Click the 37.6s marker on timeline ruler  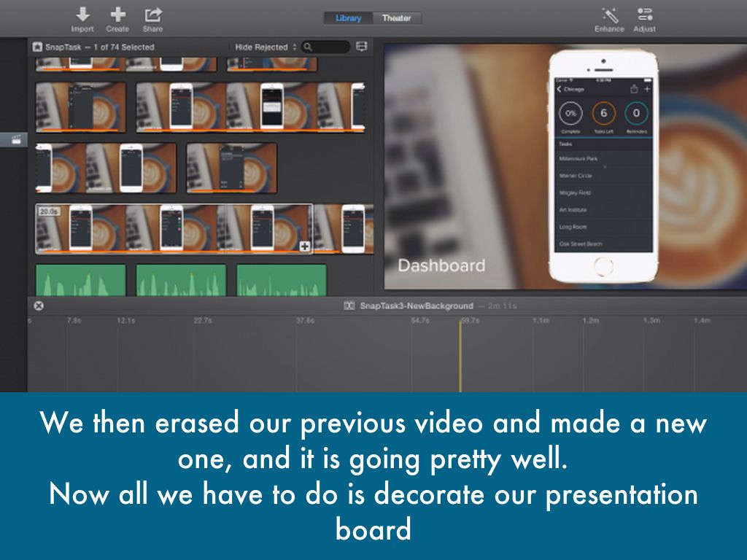click(x=305, y=321)
